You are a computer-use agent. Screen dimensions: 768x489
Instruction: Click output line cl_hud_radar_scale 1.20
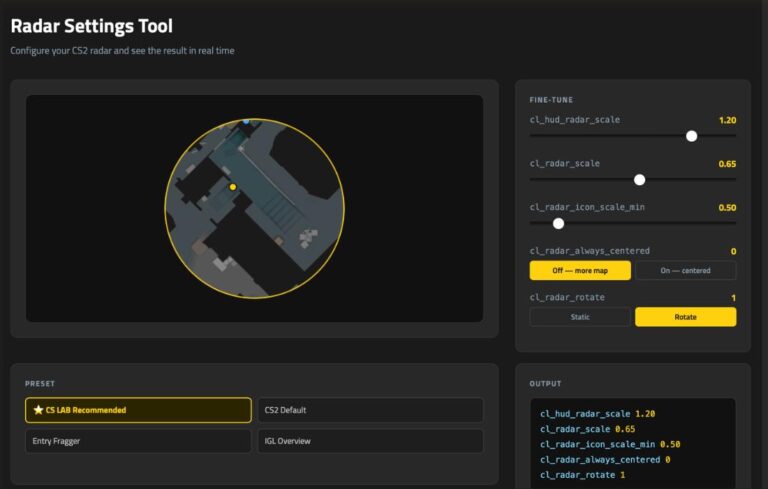(x=598, y=414)
